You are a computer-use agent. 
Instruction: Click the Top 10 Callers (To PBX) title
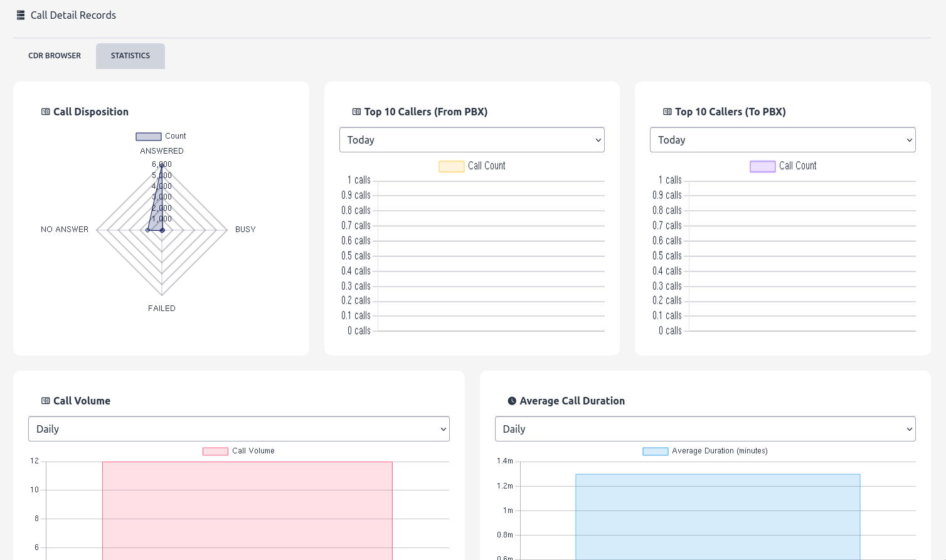coord(730,112)
